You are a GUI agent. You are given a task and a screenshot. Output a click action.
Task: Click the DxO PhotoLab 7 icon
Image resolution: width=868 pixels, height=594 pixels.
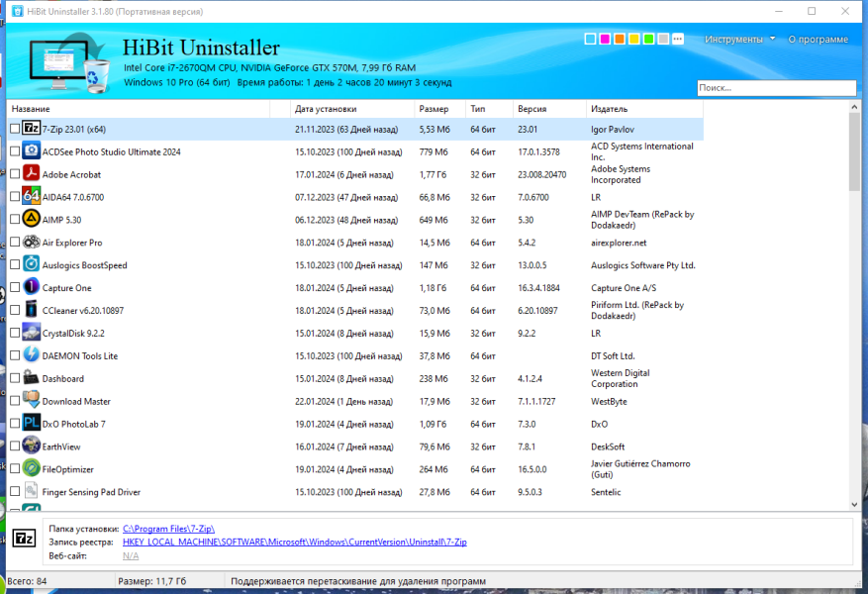coord(31,424)
